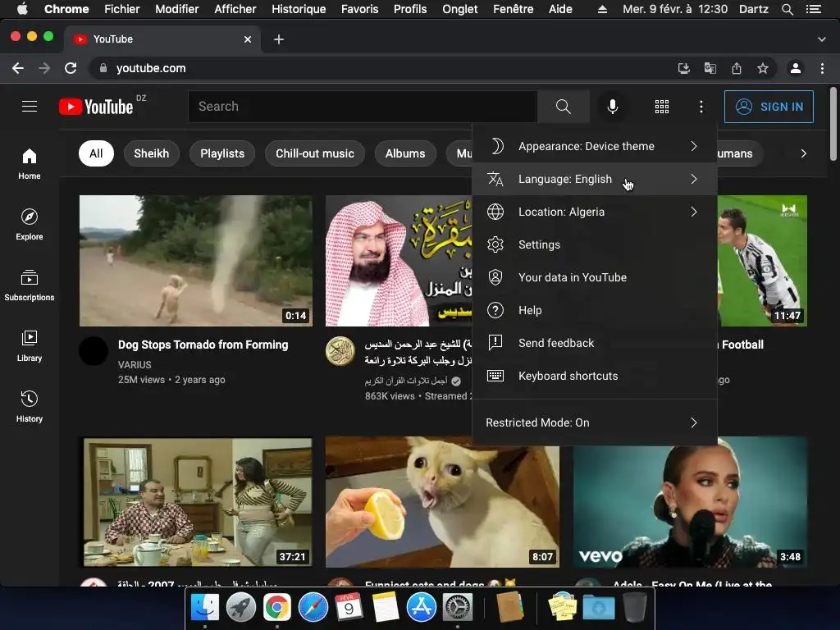Image resolution: width=840 pixels, height=630 pixels.
Task: Open Restricted Mode: On submenu
Action: click(x=594, y=422)
